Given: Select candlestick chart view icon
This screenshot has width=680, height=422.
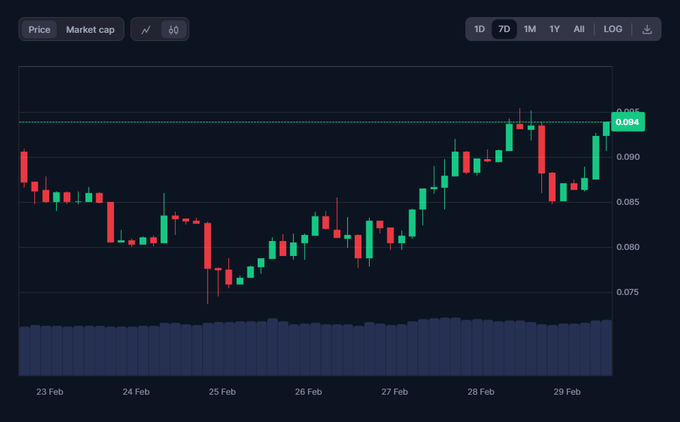Looking at the screenshot, I should point(173,29).
